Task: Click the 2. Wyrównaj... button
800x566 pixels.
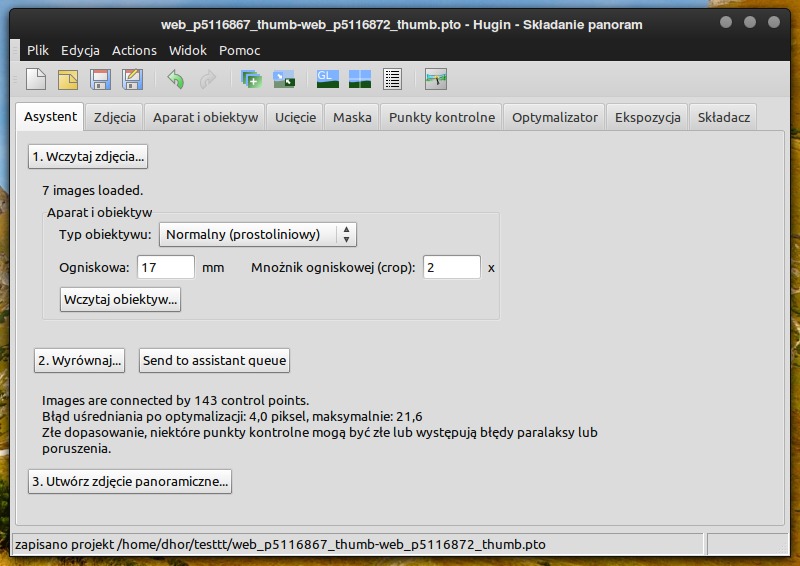Action: tap(80, 360)
